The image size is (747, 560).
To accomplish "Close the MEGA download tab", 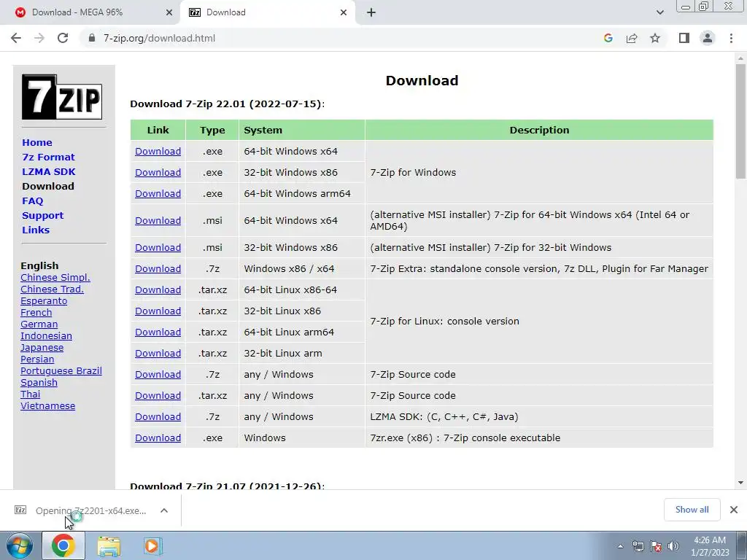I will coord(169,12).
